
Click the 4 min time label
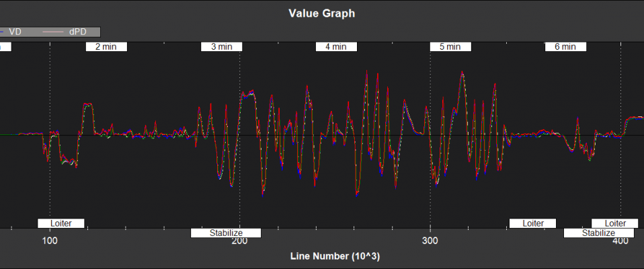(336, 47)
